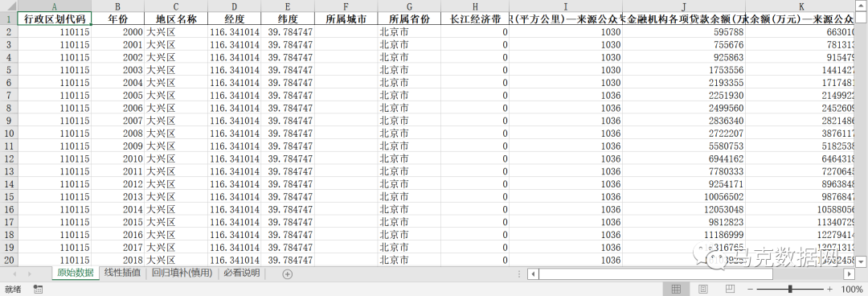Click year cell 2000
The height and width of the screenshot is (296, 868).
point(118,31)
